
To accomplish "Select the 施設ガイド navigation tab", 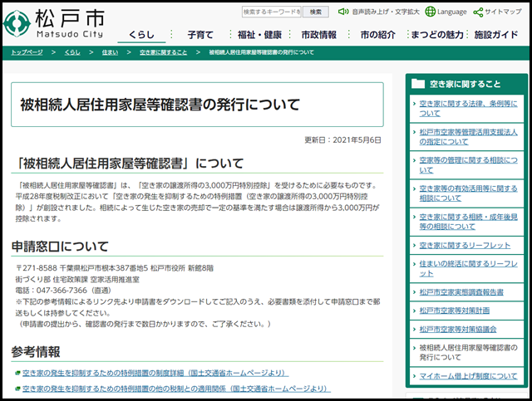I will tap(496, 35).
